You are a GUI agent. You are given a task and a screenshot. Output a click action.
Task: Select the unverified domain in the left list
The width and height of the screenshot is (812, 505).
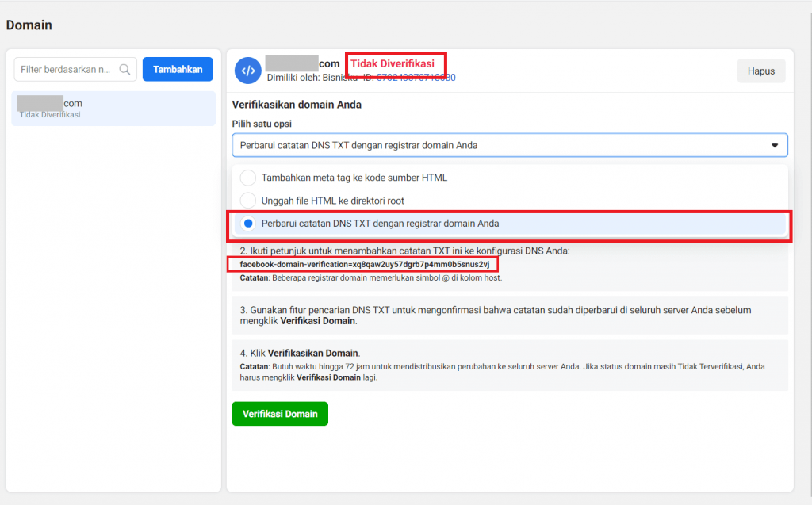click(x=113, y=109)
